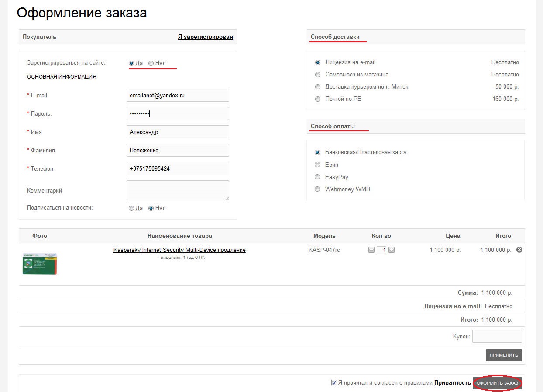Image resolution: width=543 pixels, height=392 pixels.
Task: Select "Доставка курьером по г. Минск"
Action: [318, 87]
